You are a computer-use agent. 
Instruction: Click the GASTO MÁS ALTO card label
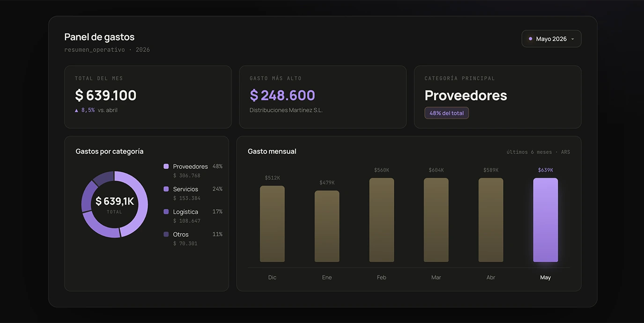[276, 78]
